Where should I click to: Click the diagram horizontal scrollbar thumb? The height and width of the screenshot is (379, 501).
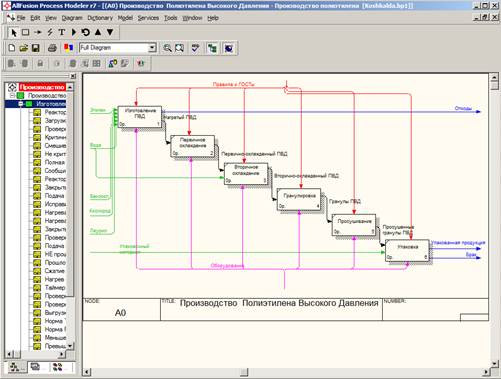click(x=244, y=372)
